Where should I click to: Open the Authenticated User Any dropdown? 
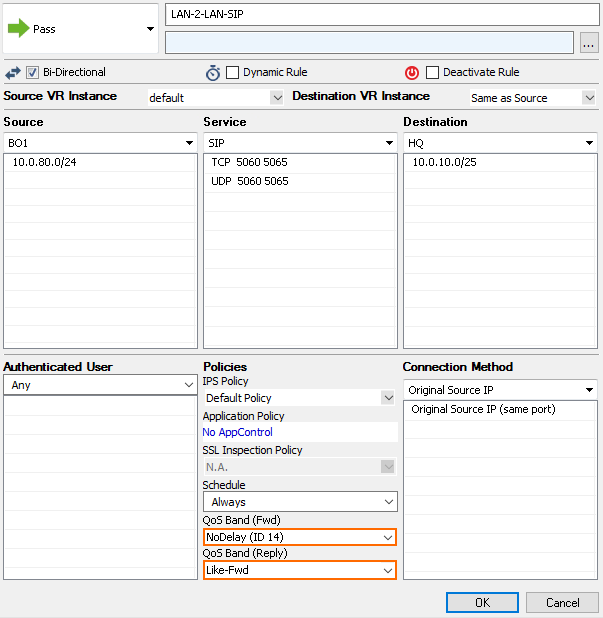point(100,385)
